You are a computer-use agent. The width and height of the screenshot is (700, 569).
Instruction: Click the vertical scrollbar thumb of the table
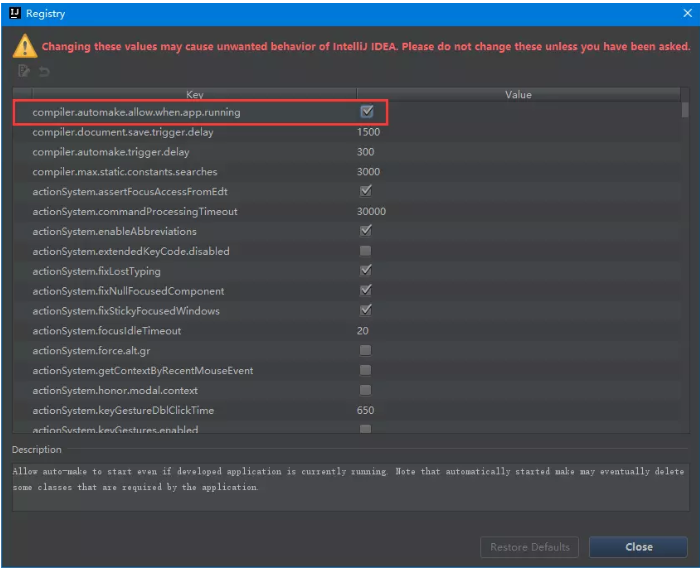(x=685, y=109)
